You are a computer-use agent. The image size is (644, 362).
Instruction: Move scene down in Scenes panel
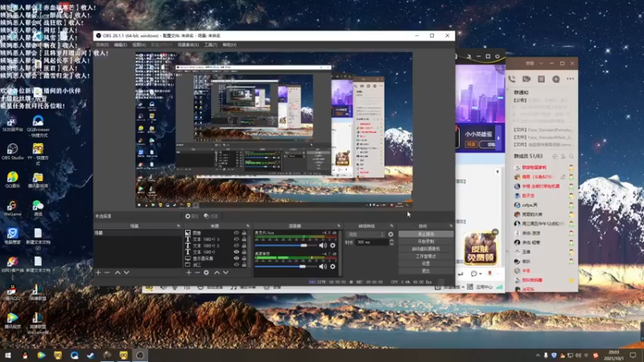click(x=126, y=273)
